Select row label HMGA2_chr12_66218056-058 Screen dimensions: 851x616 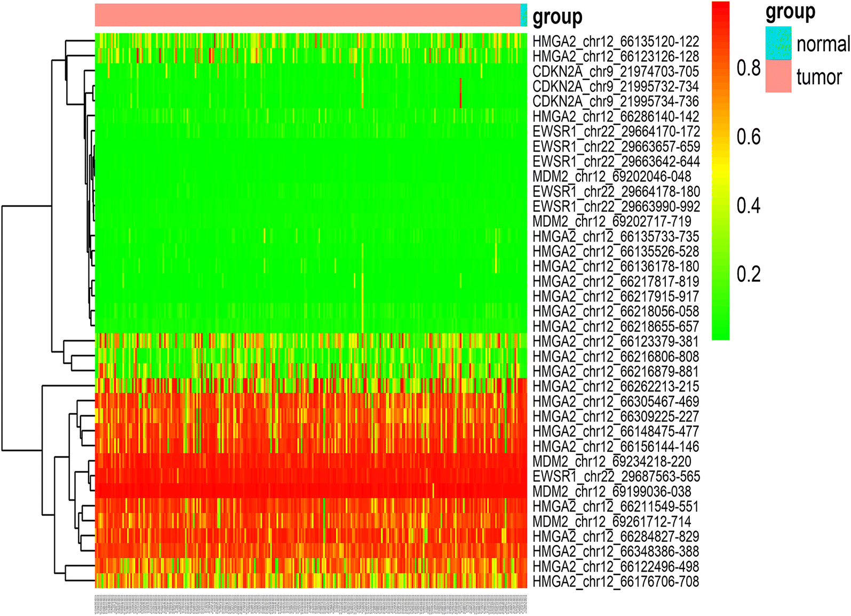click(x=616, y=311)
